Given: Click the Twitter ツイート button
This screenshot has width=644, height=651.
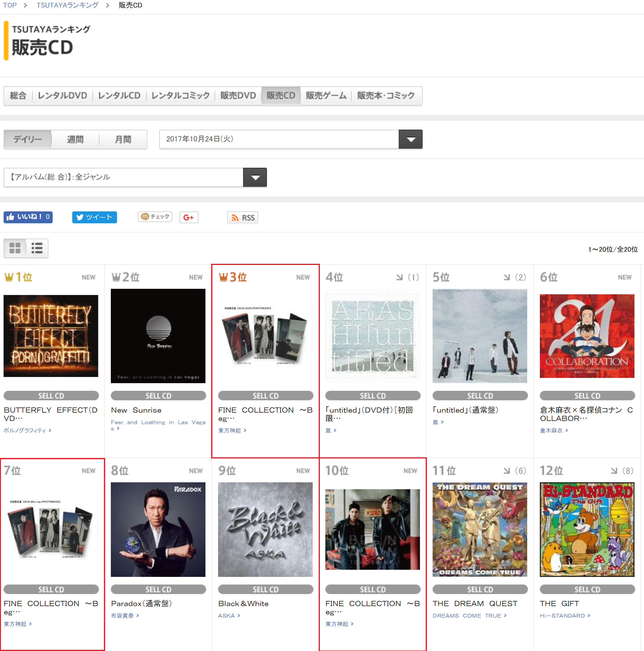Looking at the screenshot, I should [94, 217].
